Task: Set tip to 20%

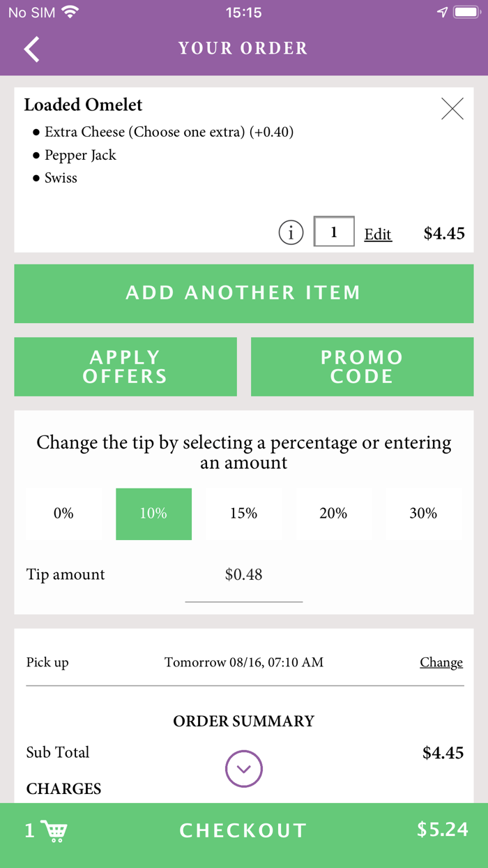Action: 333,514
